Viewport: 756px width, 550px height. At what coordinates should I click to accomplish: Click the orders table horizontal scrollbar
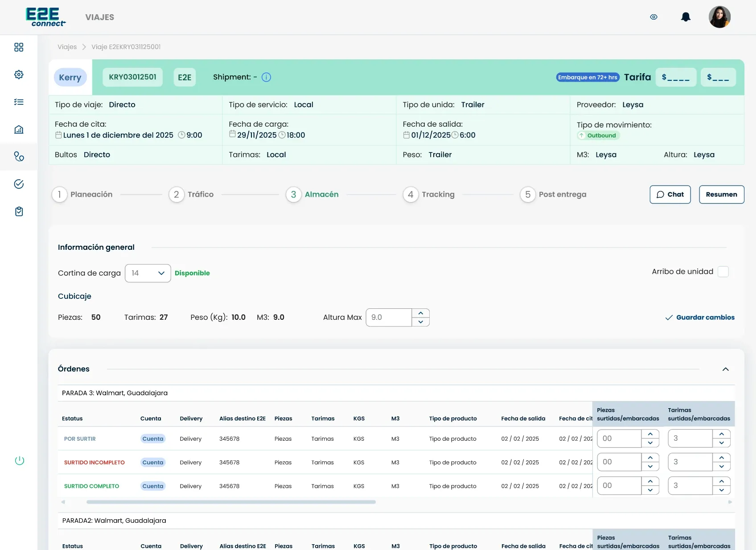tap(231, 502)
